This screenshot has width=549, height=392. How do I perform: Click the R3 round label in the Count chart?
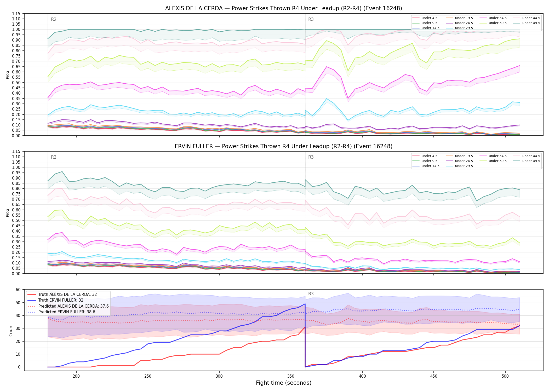(311, 294)
